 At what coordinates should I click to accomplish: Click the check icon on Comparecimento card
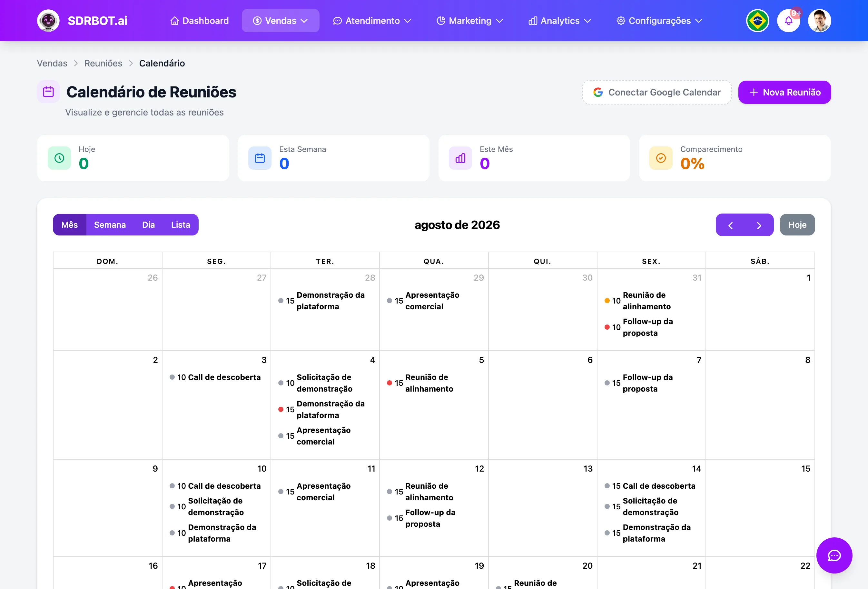(x=661, y=158)
